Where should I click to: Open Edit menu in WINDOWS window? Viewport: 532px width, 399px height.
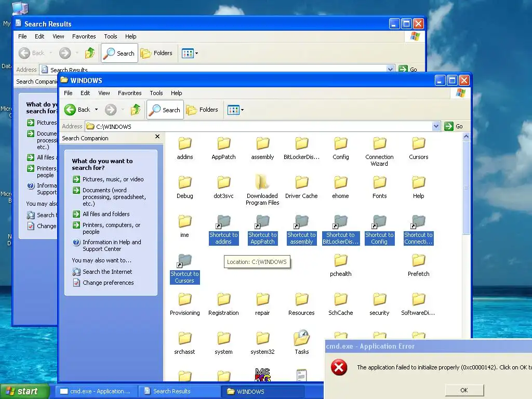click(x=85, y=93)
